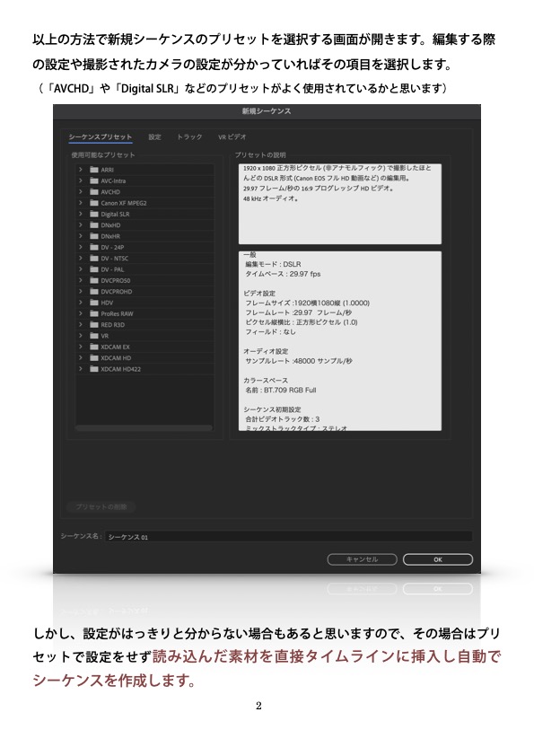Open the VR ビデオ tab
534x756 pixels.
pyautogui.click(x=232, y=137)
